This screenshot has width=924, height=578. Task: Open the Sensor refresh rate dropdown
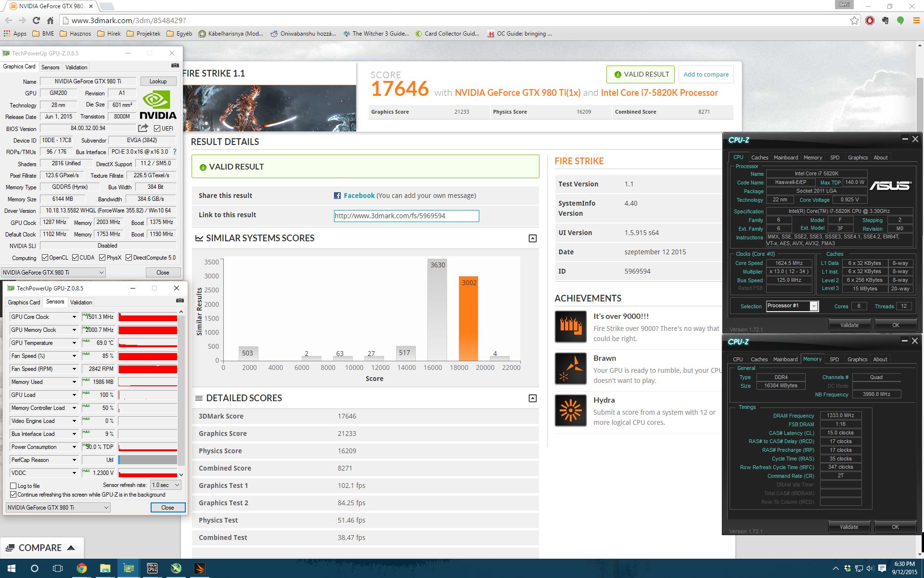click(x=166, y=485)
